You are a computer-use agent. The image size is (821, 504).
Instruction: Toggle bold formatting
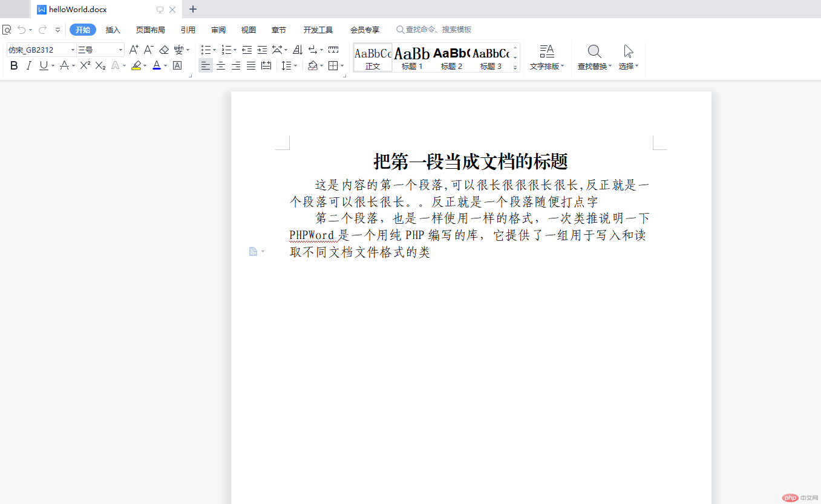pos(14,65)
